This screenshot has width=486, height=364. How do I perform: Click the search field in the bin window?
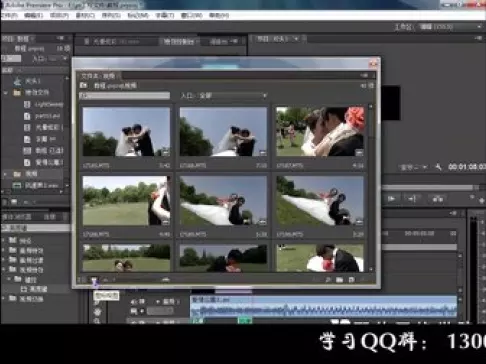pos(125,96)
